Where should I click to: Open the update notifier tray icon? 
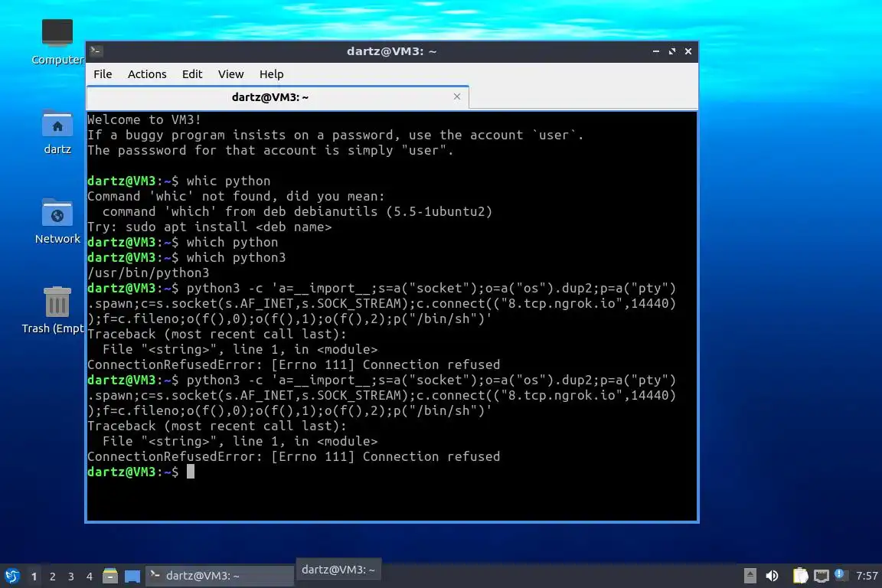(841, 574)
